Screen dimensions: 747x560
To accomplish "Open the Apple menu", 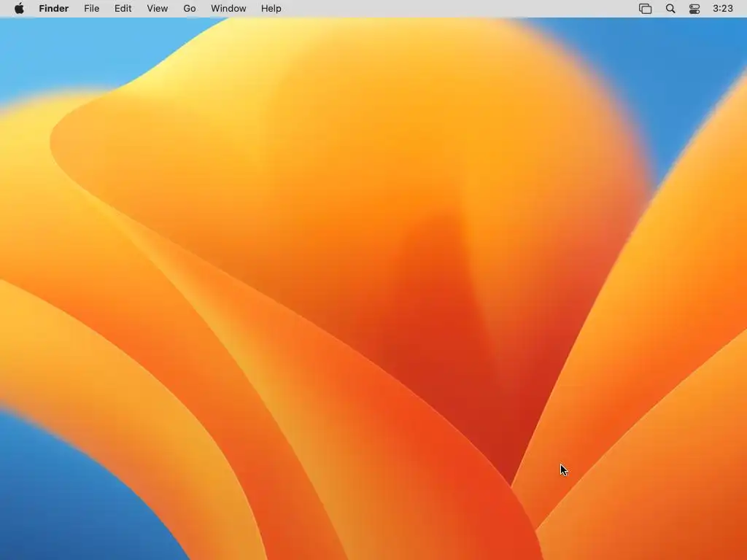I will tap(19, 9).
